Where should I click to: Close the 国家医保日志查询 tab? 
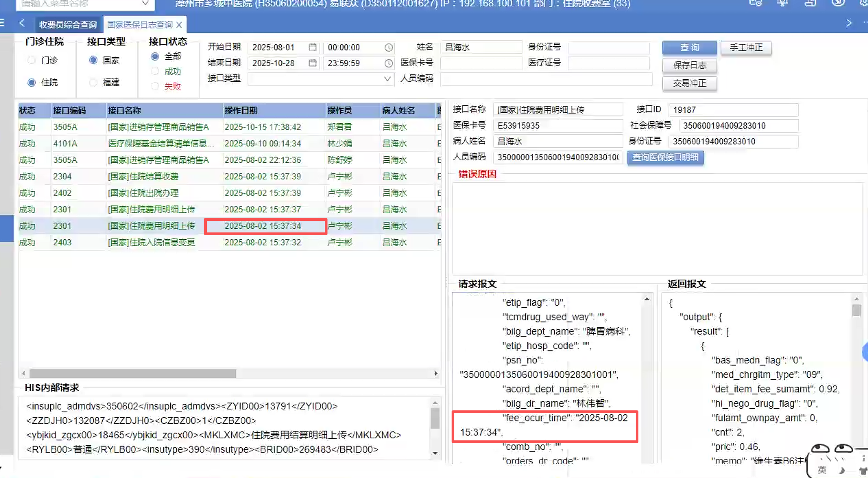pyautogui.click(x=179, y=25)
